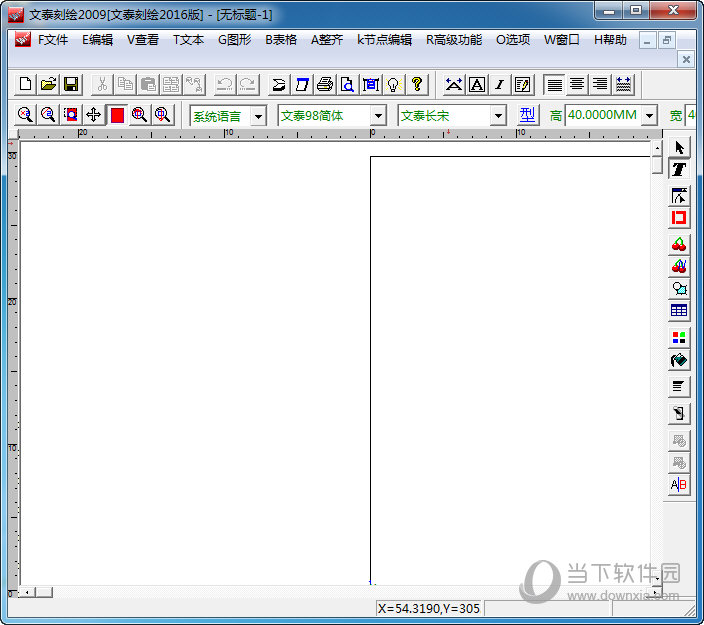Click the zoom in magnifier icon
704x625 pixels.
(25, 115)
